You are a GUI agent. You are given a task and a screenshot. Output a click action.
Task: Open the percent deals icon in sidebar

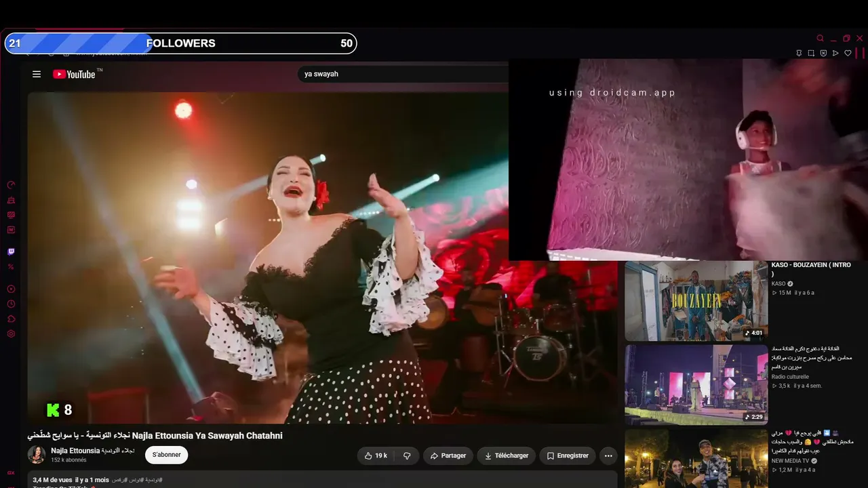click(11, 267)
